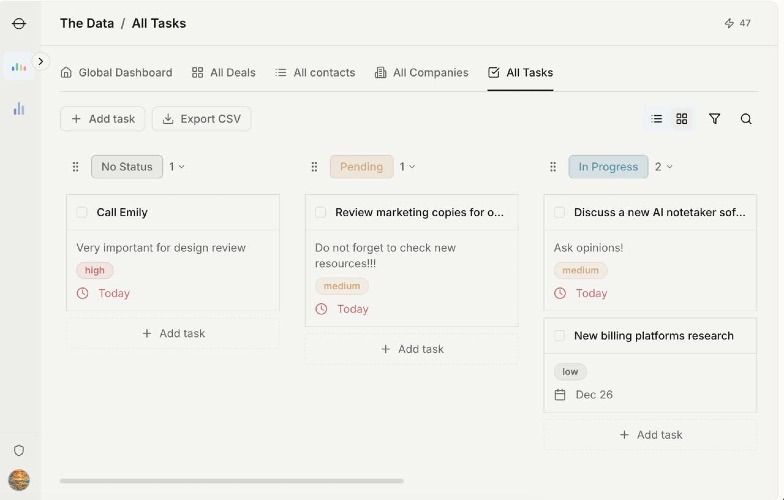This screenshot has width=784, height=500.
Task: Click the Pending status badge
Action: click(362, 166)
